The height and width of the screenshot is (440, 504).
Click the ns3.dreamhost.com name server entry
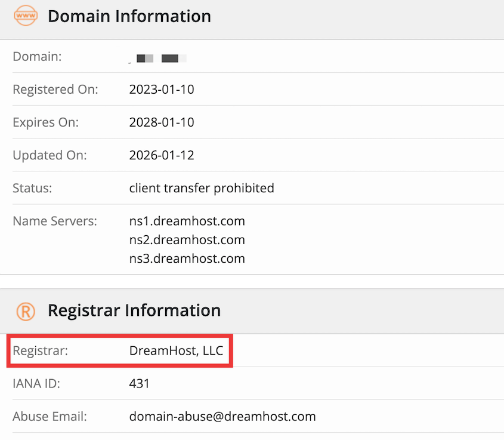[187, 259]
